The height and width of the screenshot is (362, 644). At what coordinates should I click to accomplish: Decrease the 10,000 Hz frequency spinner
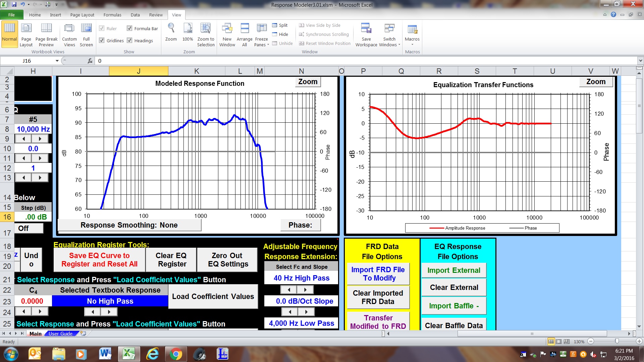pyautogui.click(x=23, y=139)
